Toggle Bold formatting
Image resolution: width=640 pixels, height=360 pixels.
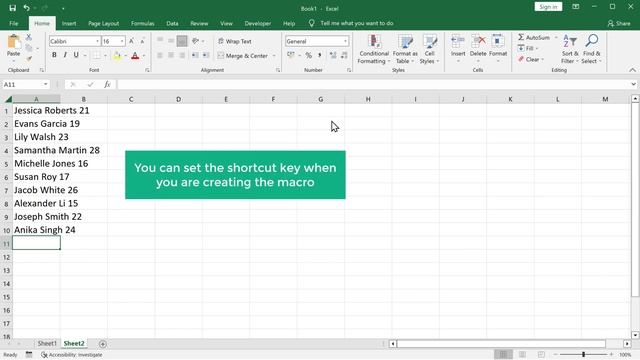54,55
